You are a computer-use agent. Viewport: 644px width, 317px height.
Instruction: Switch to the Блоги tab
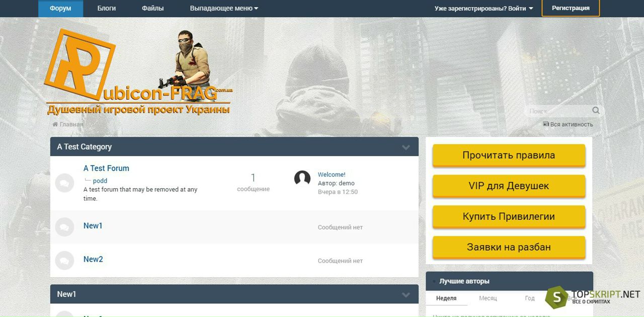[106, 9]
